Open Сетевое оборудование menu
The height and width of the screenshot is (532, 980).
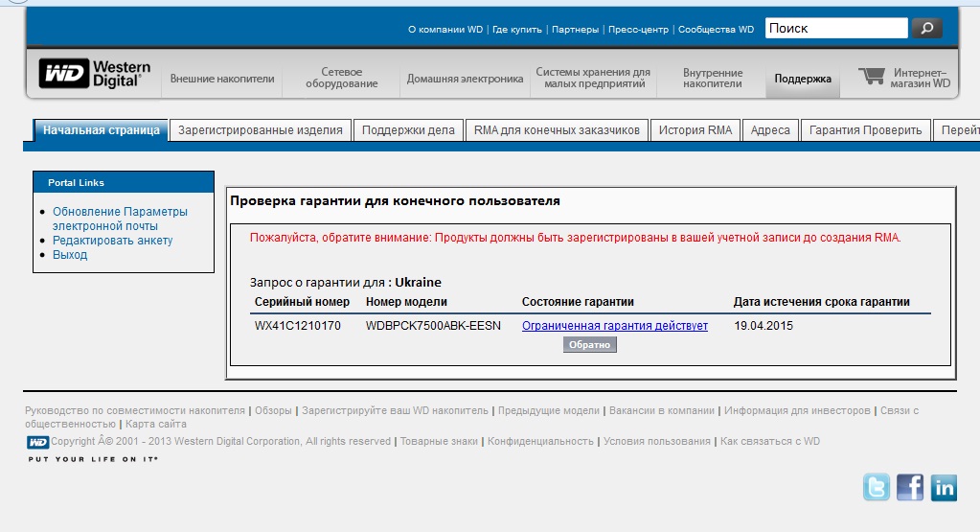click(341, 78)
